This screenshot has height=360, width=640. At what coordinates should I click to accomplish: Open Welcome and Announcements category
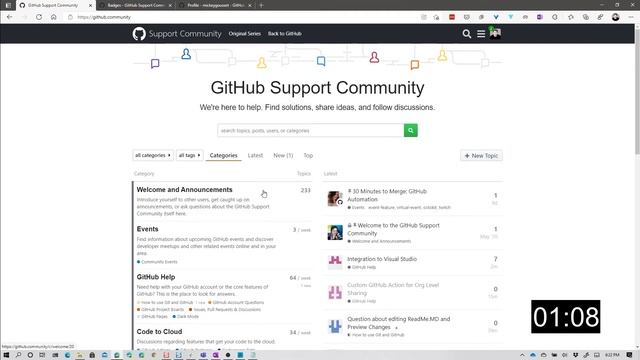184,190
